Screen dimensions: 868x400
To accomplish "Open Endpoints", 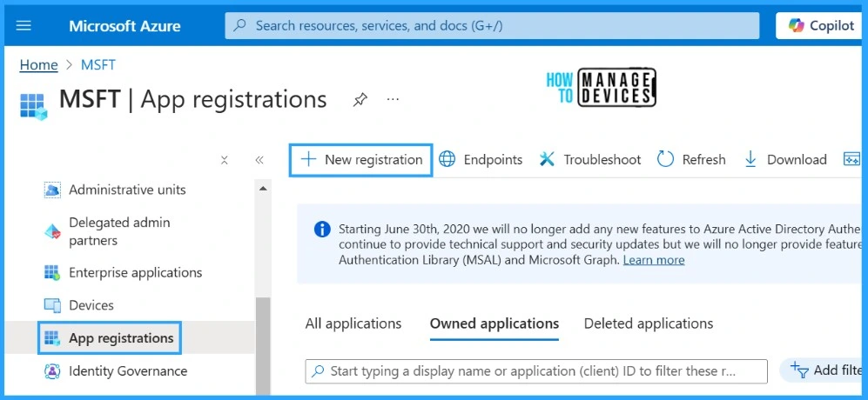I will click(481, 160).
